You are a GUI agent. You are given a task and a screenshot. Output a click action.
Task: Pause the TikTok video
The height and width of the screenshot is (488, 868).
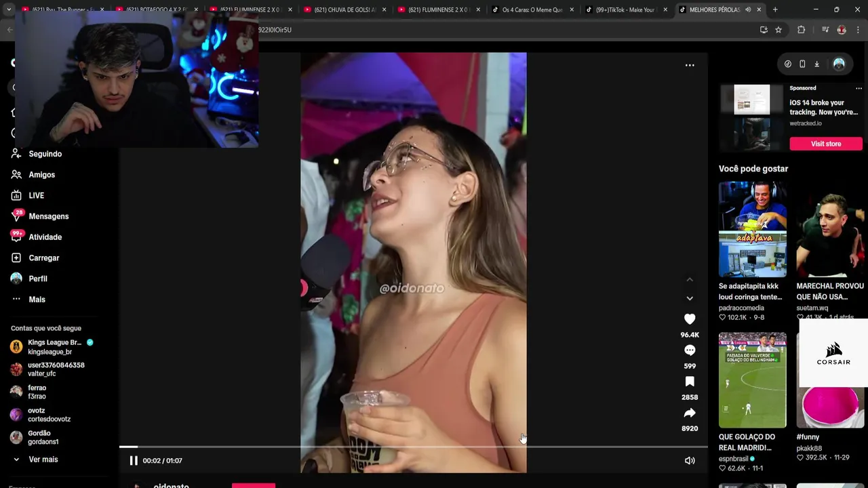[x=134, y=461]
